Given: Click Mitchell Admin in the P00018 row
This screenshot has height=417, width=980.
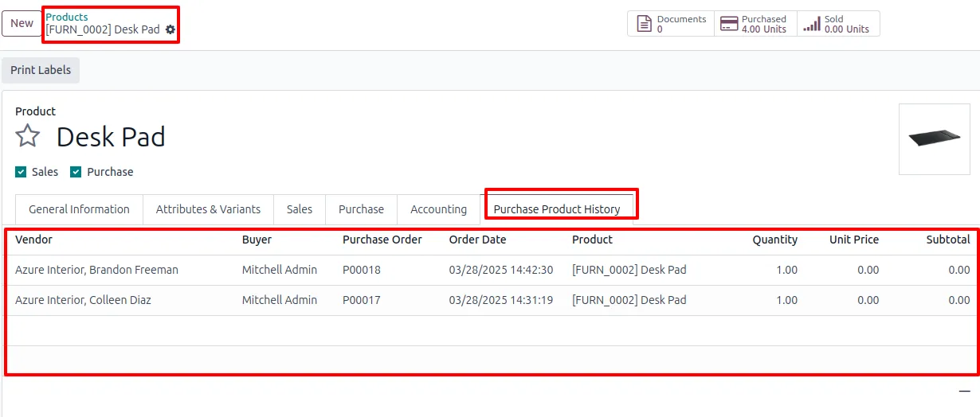Looking at the screenshot, I should (x=280, y=270).
